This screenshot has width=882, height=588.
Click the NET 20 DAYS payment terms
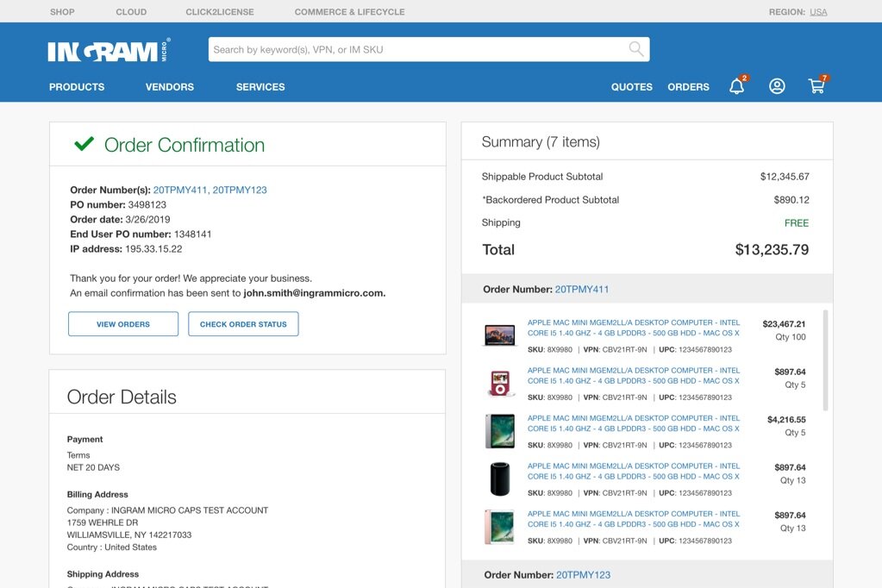93,467
